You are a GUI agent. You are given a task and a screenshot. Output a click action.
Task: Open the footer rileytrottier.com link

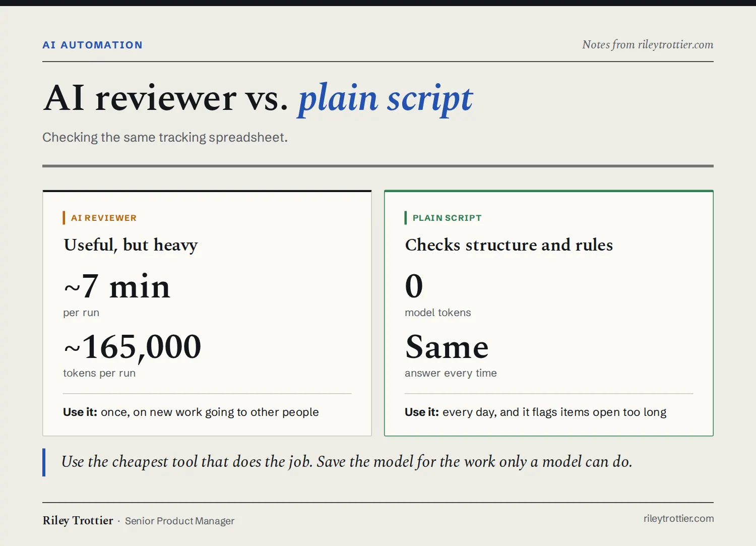pos(678,518)
